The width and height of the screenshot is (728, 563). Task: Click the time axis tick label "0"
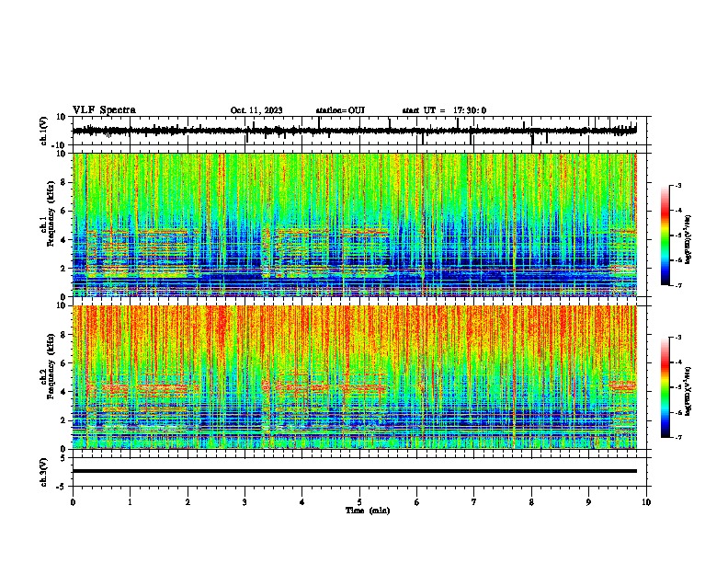73,502
